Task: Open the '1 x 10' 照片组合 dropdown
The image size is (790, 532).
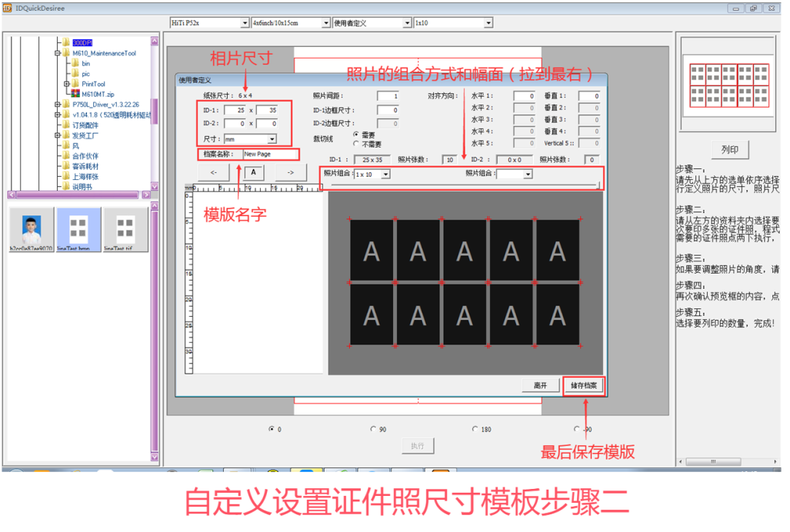Action: 385,175
